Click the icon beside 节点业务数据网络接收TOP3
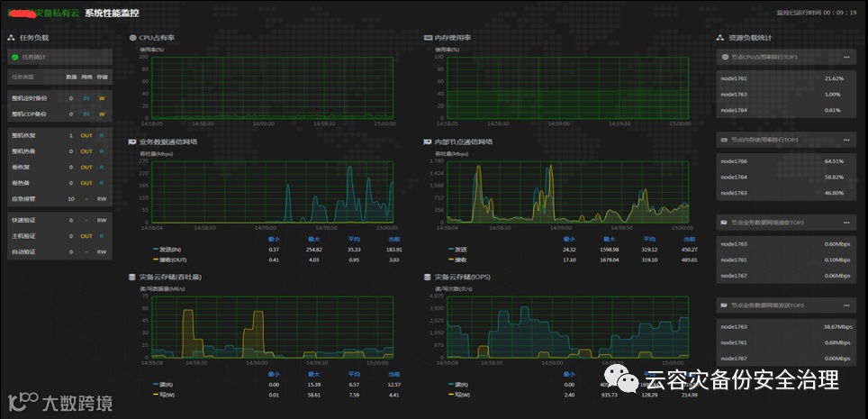868x419 pixels. tap(725, 223)
